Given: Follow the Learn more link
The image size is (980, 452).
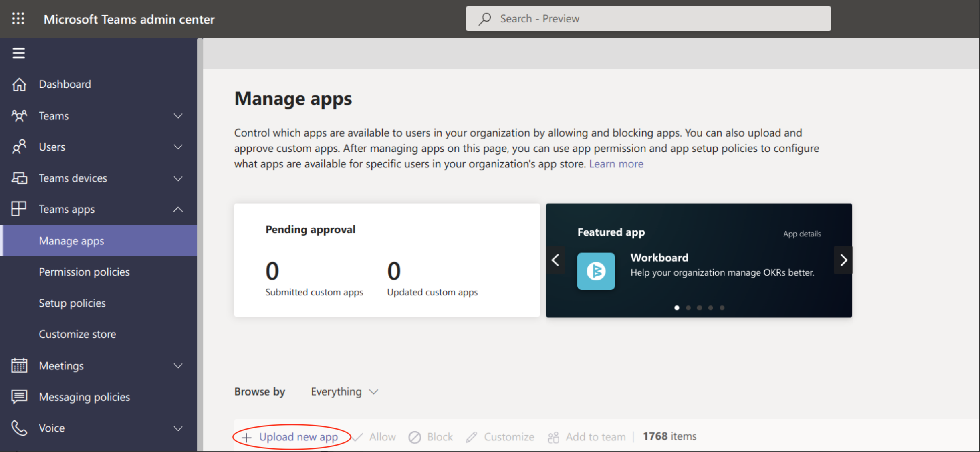Looking at the screenshot, I should coord(616,164).
